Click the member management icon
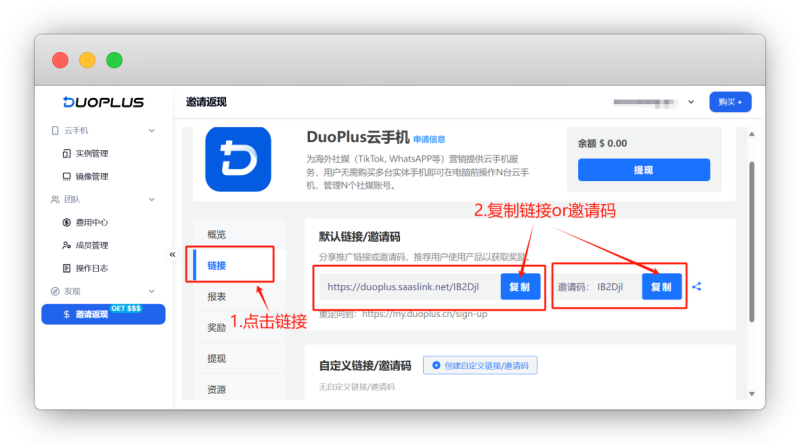 66,245
